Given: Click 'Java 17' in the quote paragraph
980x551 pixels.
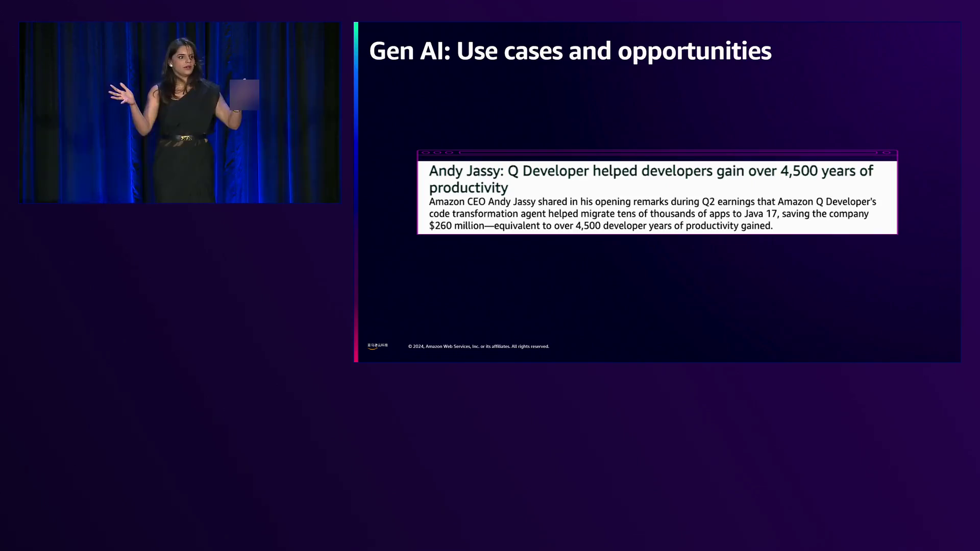Looking at the screenshot, I should tap(760, 214).
